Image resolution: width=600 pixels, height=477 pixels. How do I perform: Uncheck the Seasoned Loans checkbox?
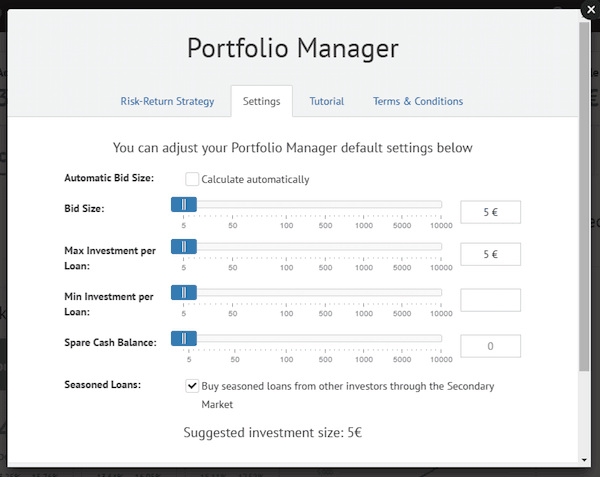(x=192, y=385)
